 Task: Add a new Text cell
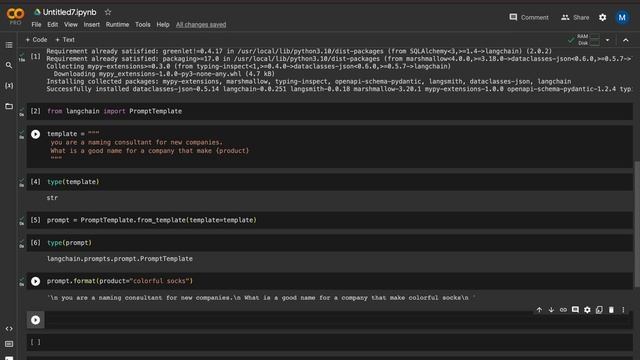pyautogui.click(x=65, y=40)
